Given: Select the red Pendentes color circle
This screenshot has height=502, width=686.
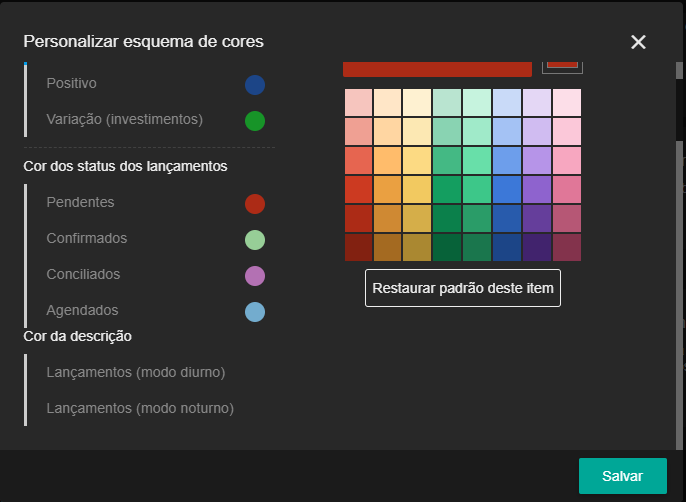Looking at the screenshot, I should [x=255, y=203].
